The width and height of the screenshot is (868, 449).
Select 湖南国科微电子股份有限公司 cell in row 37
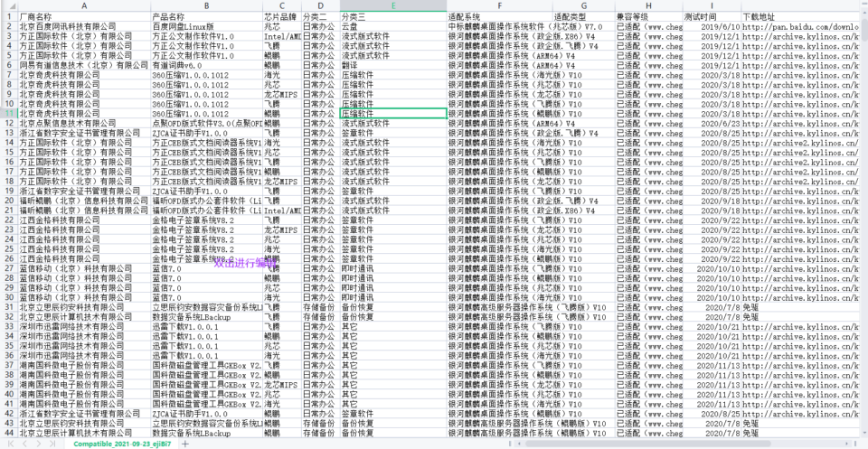tap(84, 365)
